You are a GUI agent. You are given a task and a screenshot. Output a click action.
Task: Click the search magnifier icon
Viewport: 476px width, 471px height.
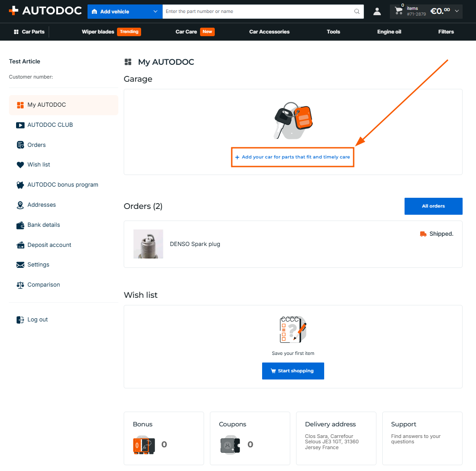(x=357, y=12)
